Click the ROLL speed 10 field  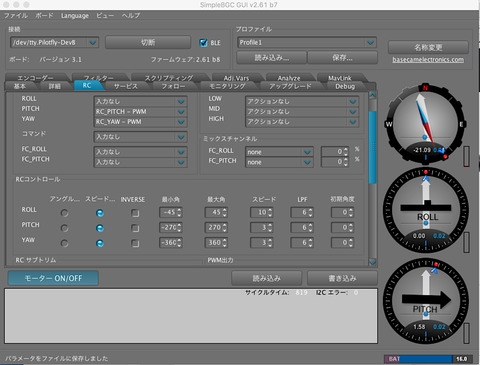262,212
